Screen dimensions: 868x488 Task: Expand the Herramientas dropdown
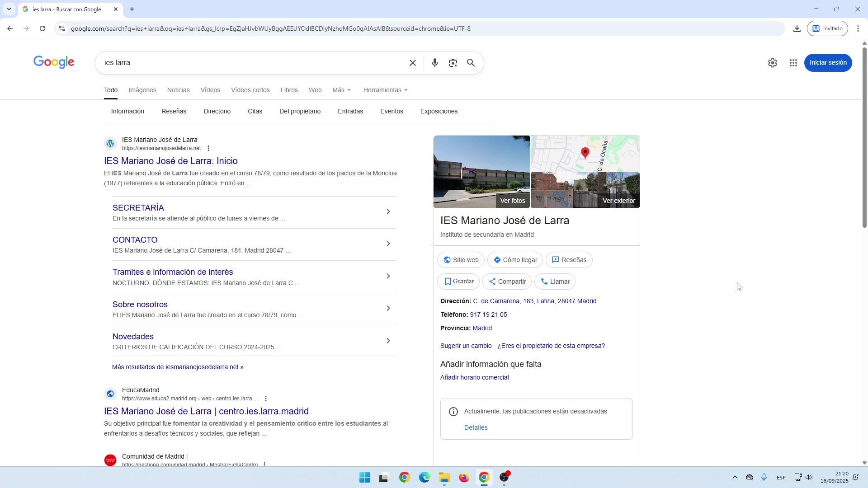pos(385,90)
